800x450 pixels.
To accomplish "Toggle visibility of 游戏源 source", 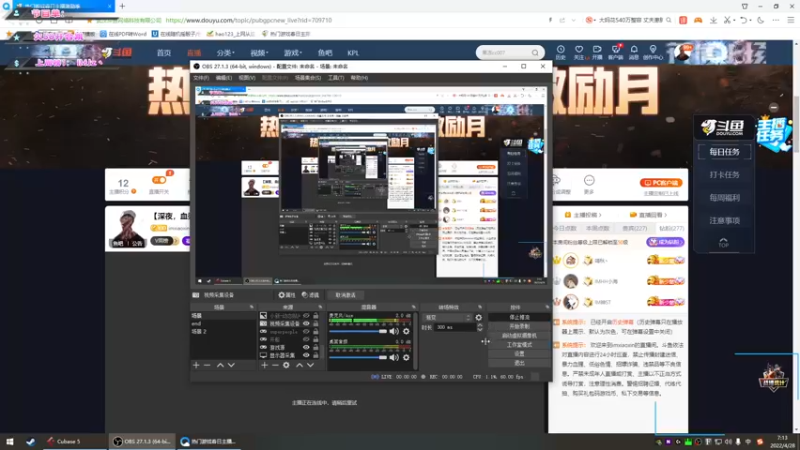I will coord(306,347).
